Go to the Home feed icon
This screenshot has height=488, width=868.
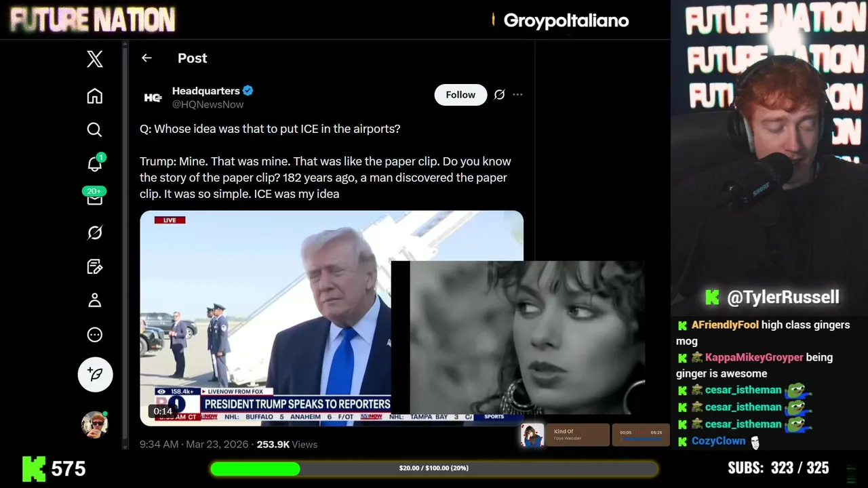coord(95,96)
